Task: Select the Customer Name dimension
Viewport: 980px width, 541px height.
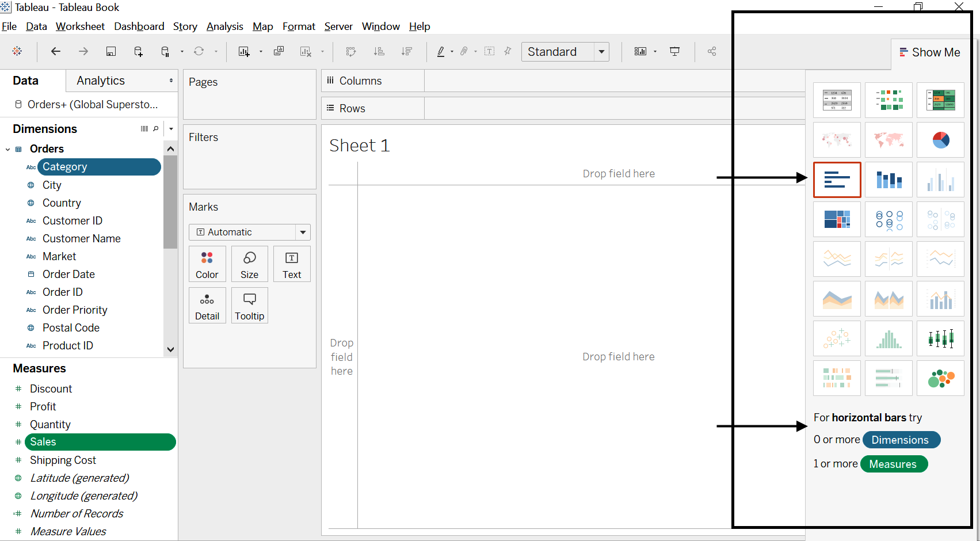Action: pos(82,239)
